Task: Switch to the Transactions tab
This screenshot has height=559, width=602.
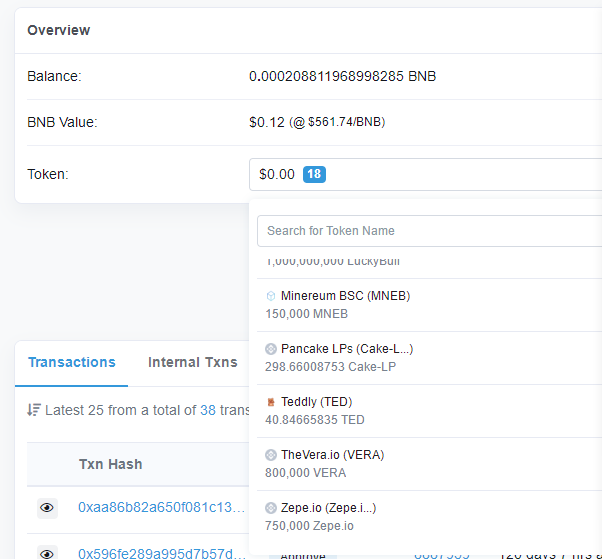Action: tap(72, 362)
